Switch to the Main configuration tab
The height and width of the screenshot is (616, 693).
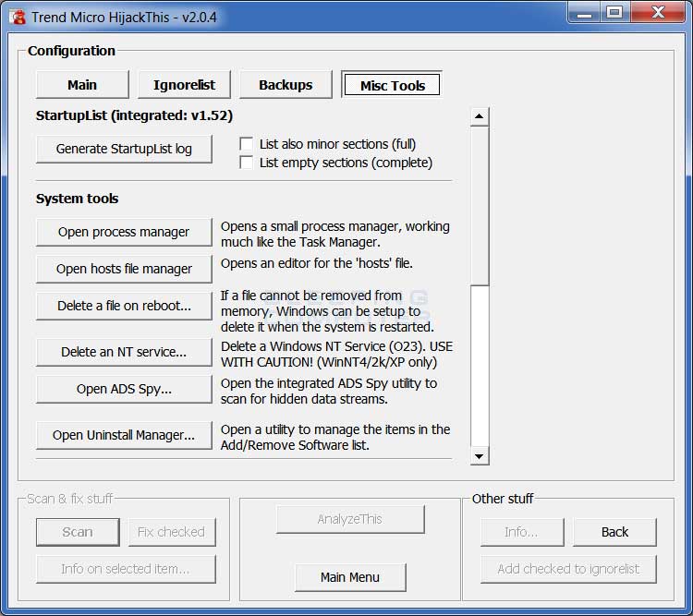[x=82, y=84]
